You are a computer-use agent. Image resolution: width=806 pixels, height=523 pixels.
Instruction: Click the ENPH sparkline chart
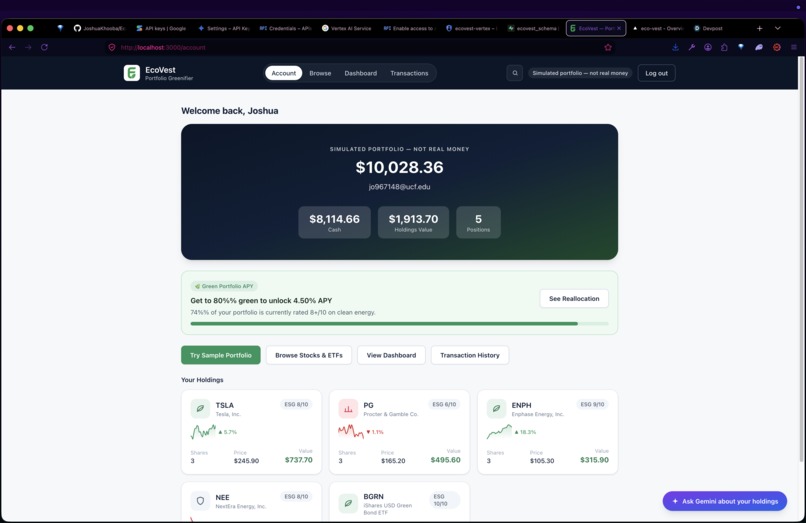pyautogui.click(x=499, y=431)
